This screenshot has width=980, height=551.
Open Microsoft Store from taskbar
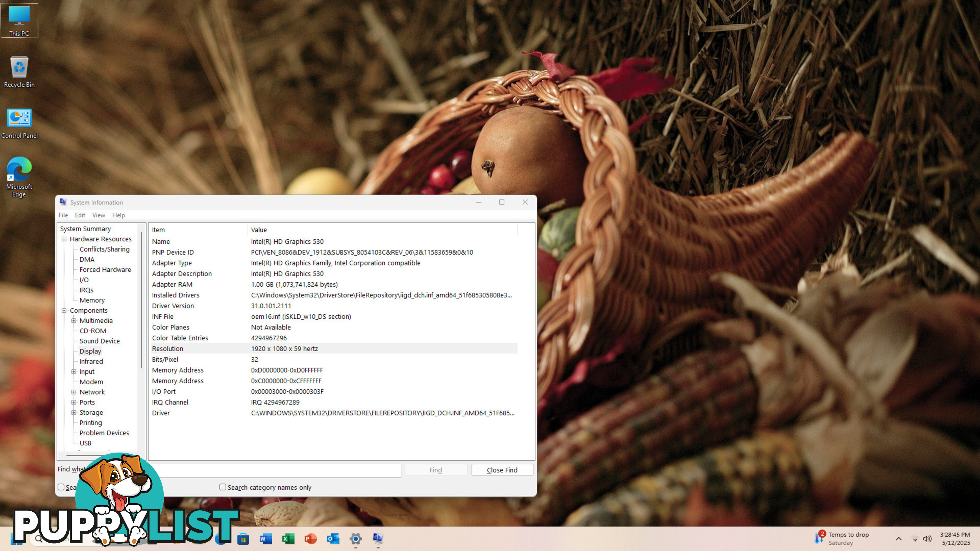[x=243, y=539]
